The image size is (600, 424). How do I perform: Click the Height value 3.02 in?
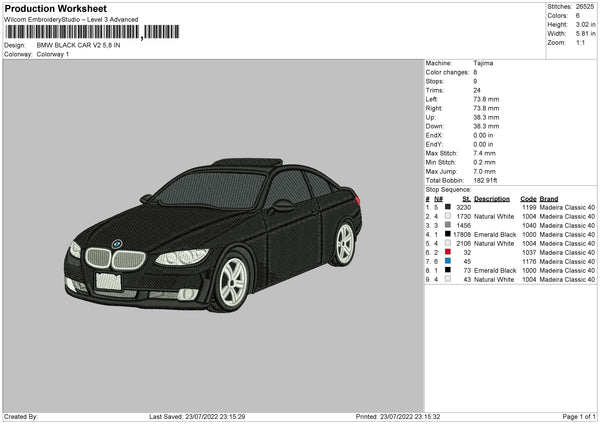tap(585, 24)
